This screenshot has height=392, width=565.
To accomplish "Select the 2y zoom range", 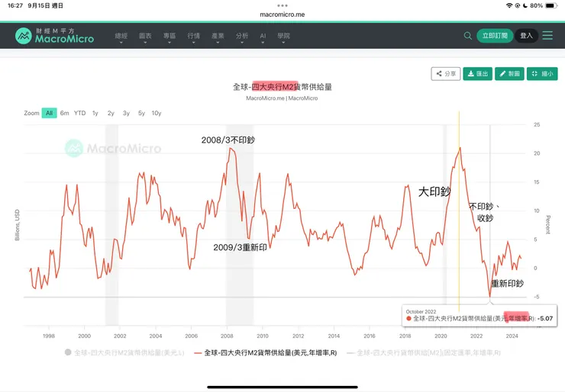I will 111,113.
